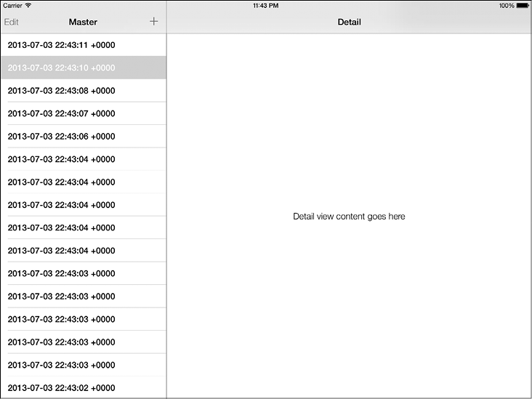Image resolution: width=532 pixels, height=399 pixels.
Task: Click the Carrier label in status bar
Action: point(12,5)
